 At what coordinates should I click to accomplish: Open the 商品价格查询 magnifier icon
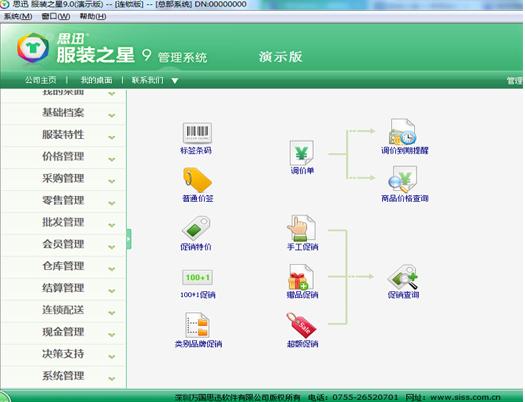click(403, 179)
